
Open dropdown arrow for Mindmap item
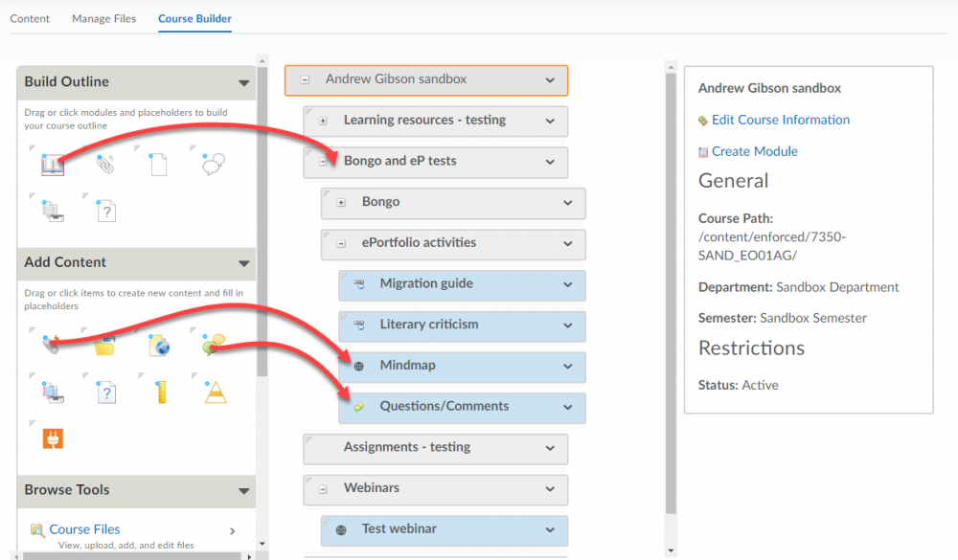pyautogui.click(x=567, y=367)
